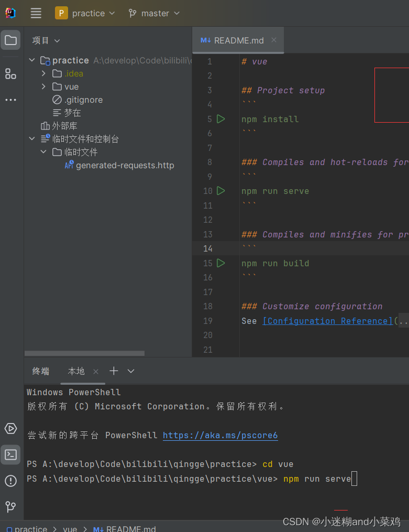Expand the vue folder in tree
Image resolution: width=409 pixels, height=532 pixels.
coord(43,86)
